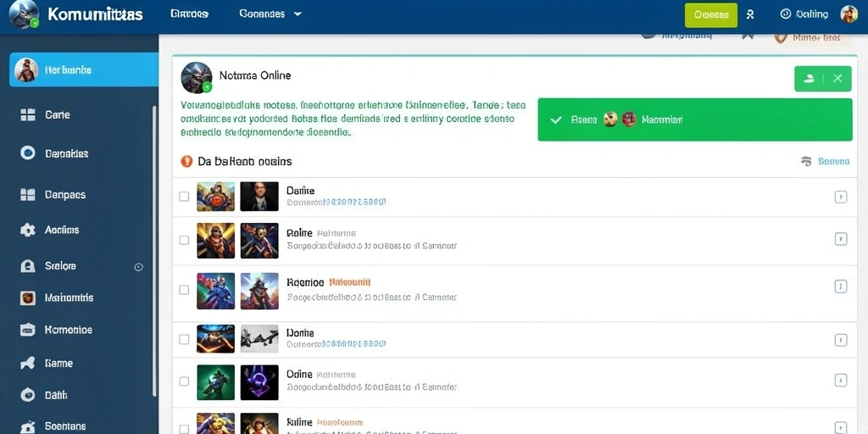
Task: Open the chat icon beside Komeníoe
Action: point(28,330)
